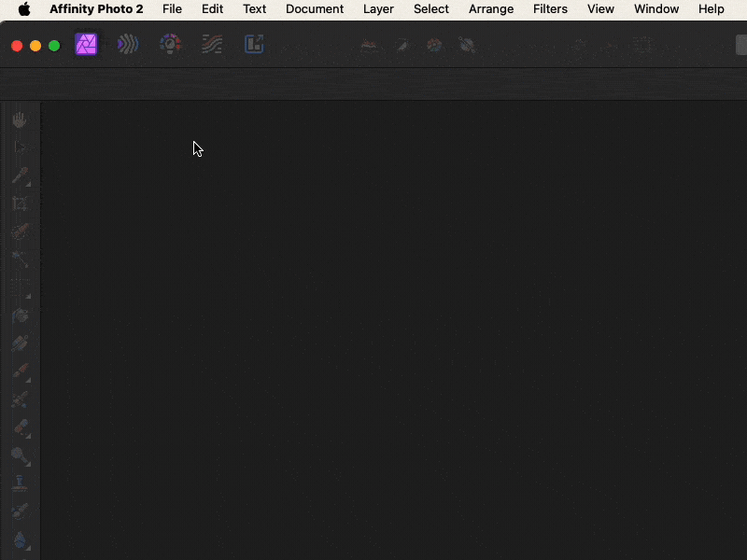The image size is (747, 560).
Task: Switch to the Develop Persona
Action: pos(170,44)
